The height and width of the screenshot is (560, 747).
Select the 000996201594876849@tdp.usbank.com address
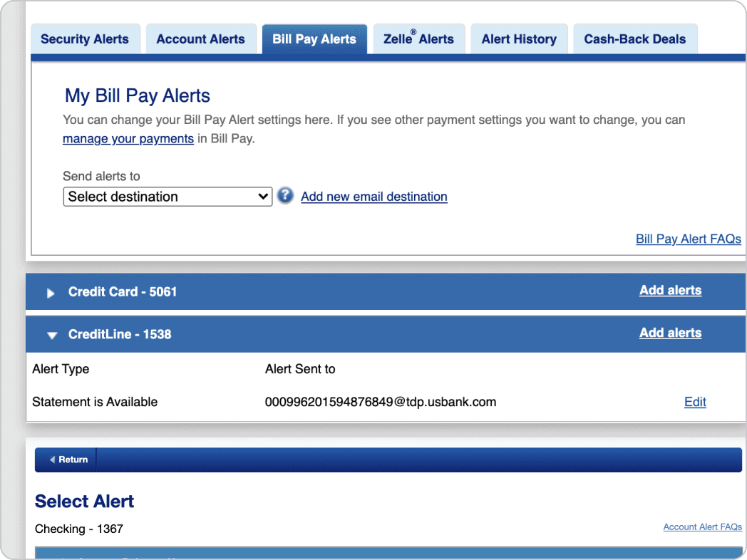tap(380, 402)
